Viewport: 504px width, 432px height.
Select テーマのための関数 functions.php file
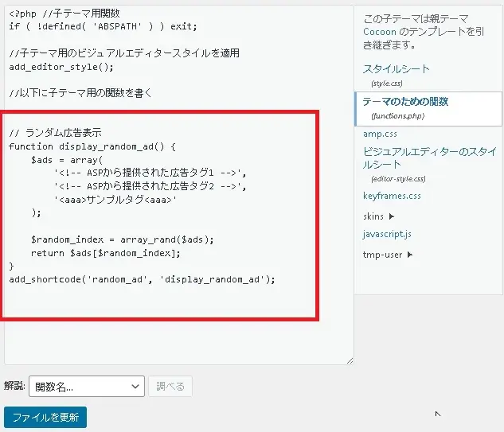tap(428, 108)
